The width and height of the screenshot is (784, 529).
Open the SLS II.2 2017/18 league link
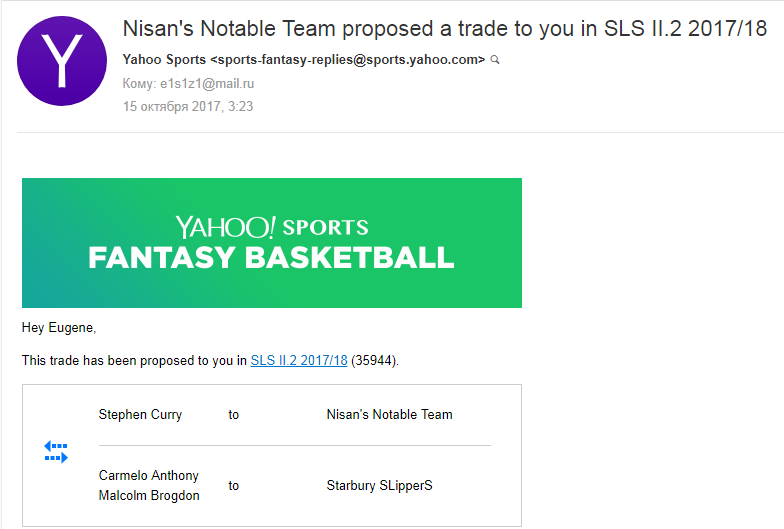298,360
